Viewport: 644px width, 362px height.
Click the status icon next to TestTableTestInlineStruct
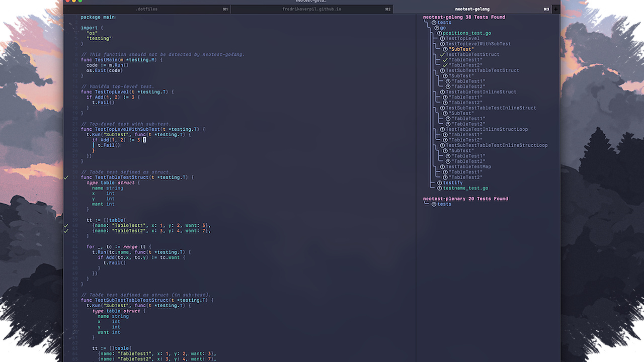442,92
